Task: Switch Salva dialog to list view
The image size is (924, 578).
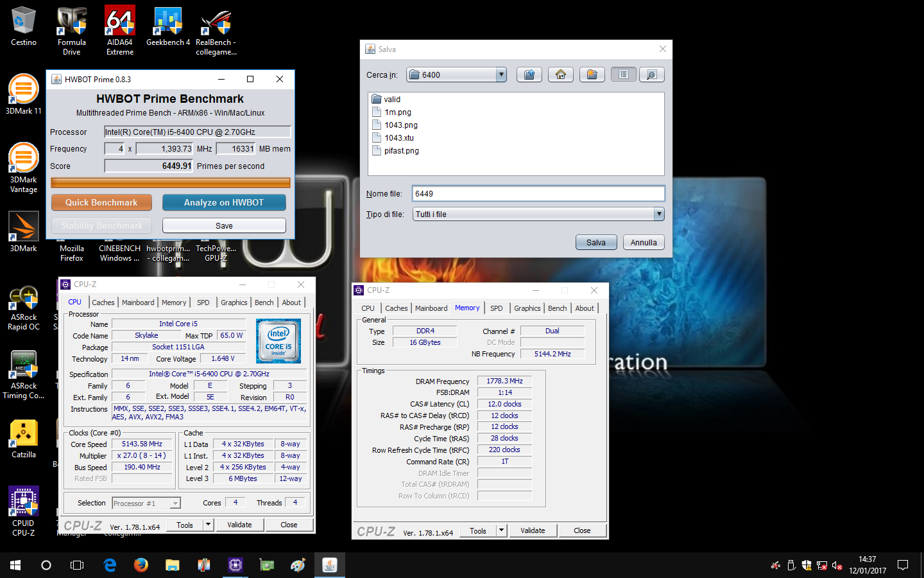Action: click(x=624, y=74)
